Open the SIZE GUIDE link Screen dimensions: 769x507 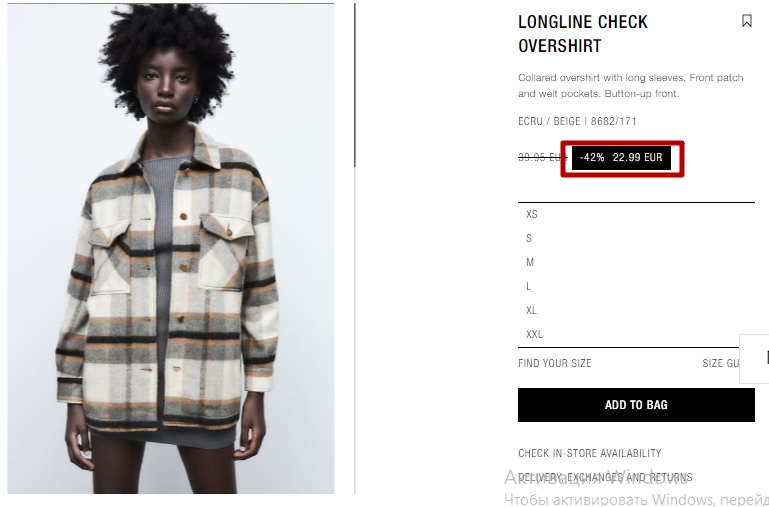[720, 363]
